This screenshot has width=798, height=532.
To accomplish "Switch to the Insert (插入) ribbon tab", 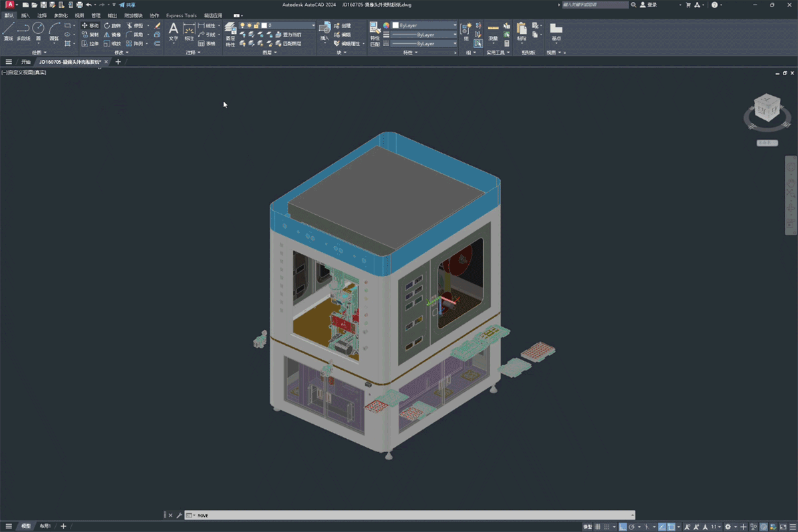I will pos(25,15).
